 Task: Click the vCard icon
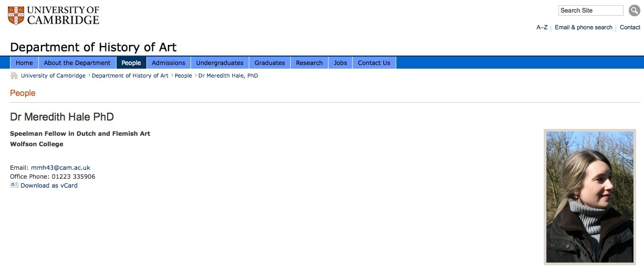click(14, 185)
